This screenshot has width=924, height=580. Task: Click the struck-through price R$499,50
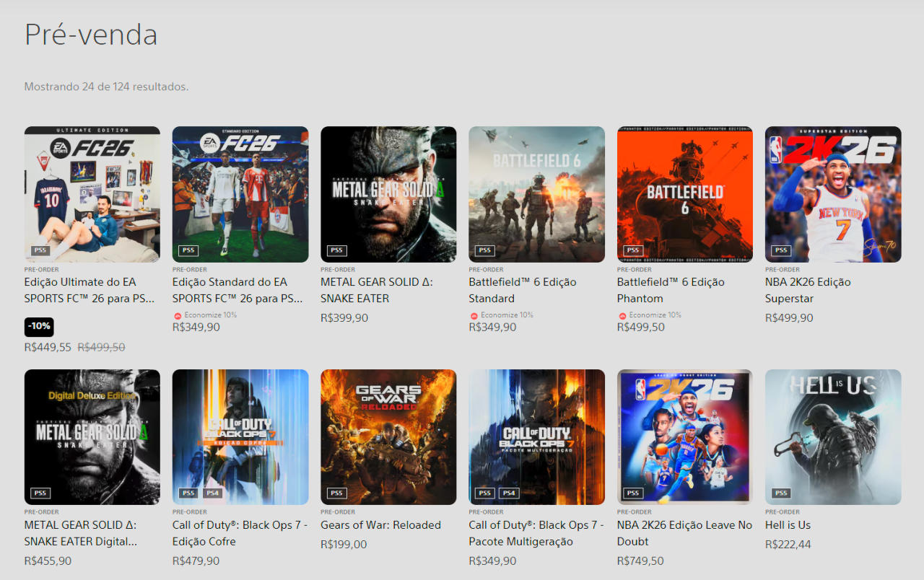pos(101,347)
